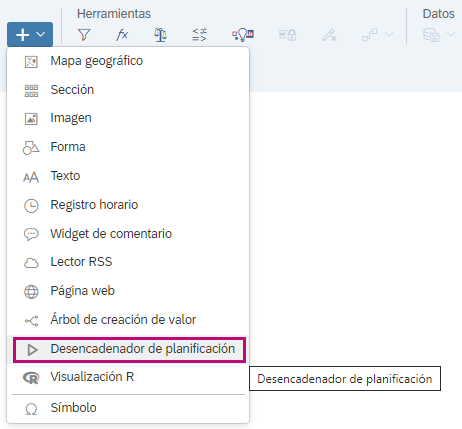
Task: Select the balance scale thresholds icon
Action: tap(160, 35)
